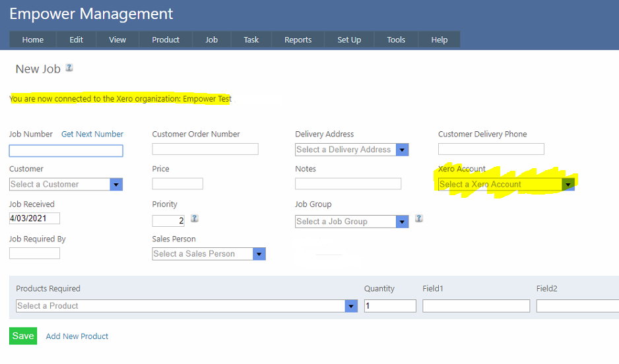Open the Set Up menu

click(x=349, y=40)
